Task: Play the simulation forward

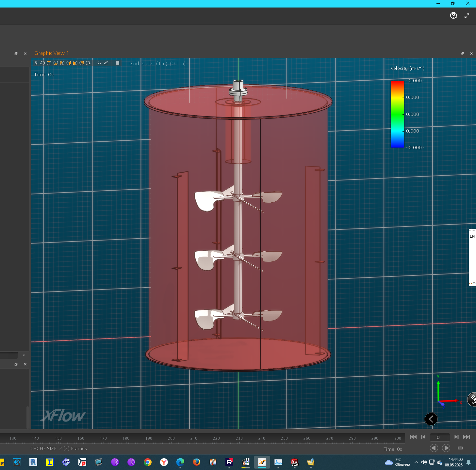Action: [446, 448]
